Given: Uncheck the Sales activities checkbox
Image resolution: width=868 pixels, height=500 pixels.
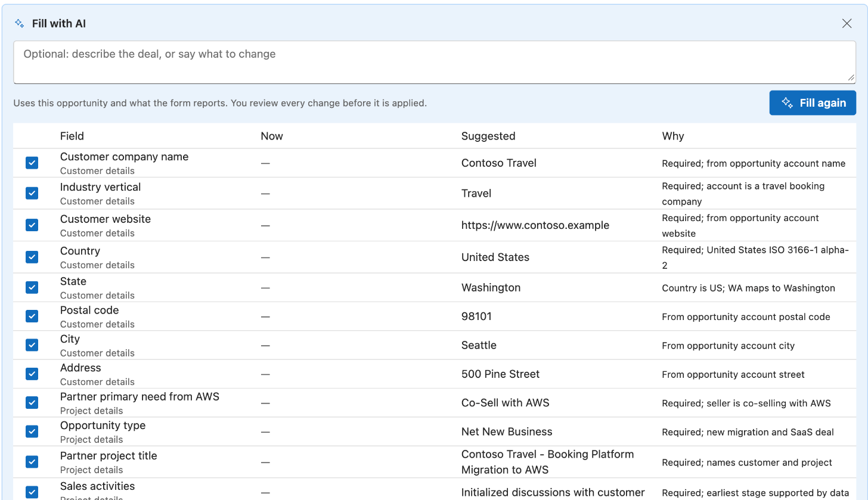Looking at the screenshot, I should click(32, 492).
